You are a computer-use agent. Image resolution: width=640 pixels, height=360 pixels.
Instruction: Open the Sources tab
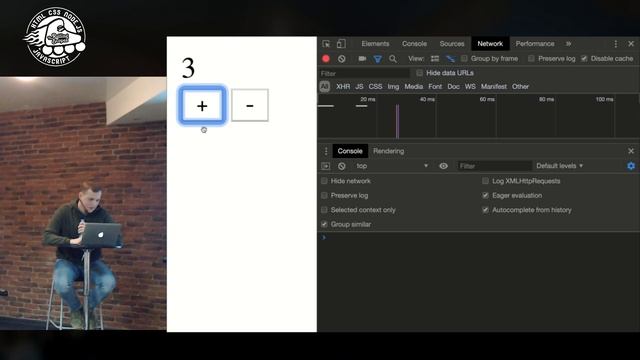point(452,44)
